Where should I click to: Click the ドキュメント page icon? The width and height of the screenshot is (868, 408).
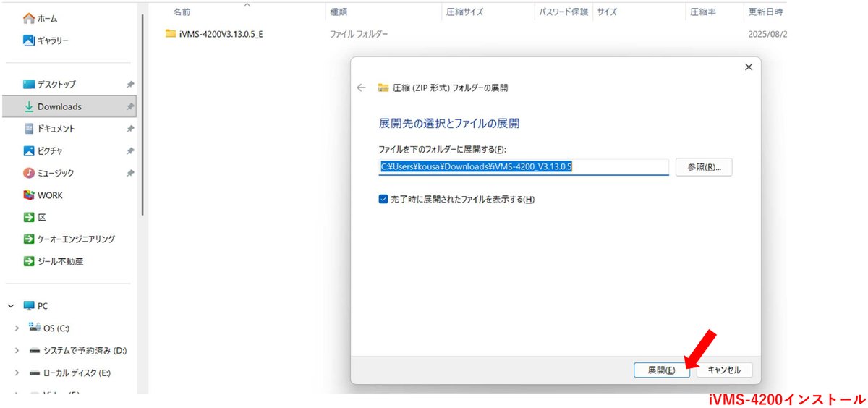pyautogui.click(x=29, y=129)
